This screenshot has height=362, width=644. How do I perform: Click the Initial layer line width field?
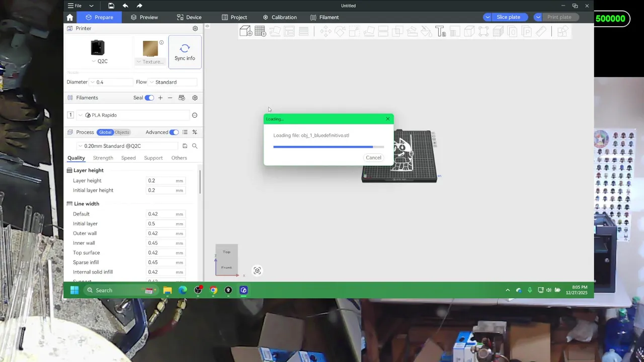[165, 224]
